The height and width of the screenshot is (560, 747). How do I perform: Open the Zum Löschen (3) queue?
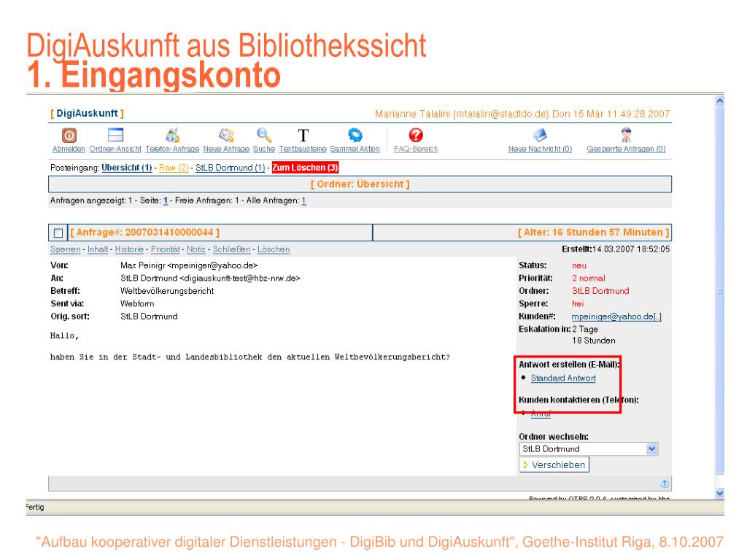(x=305, y=168)
